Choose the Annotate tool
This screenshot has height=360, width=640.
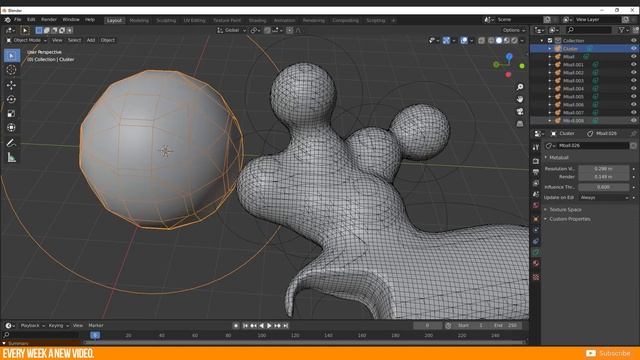click(x=11, y=143)
